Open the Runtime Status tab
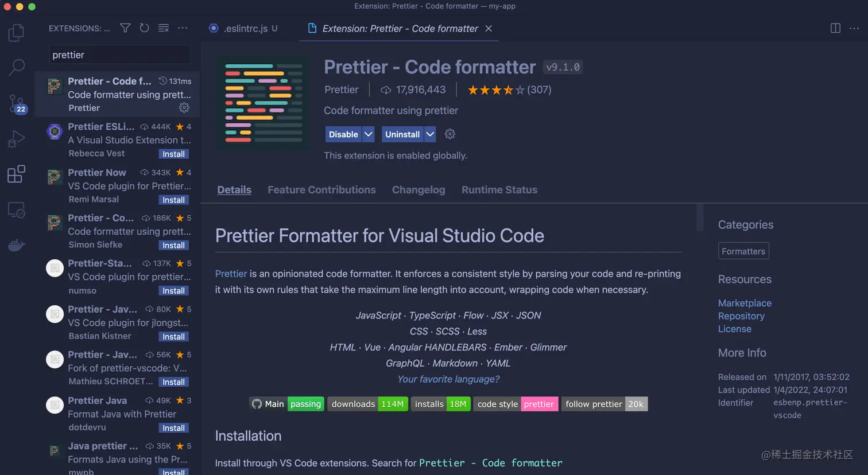Viewport: 868px width, 475px height. 499,190
